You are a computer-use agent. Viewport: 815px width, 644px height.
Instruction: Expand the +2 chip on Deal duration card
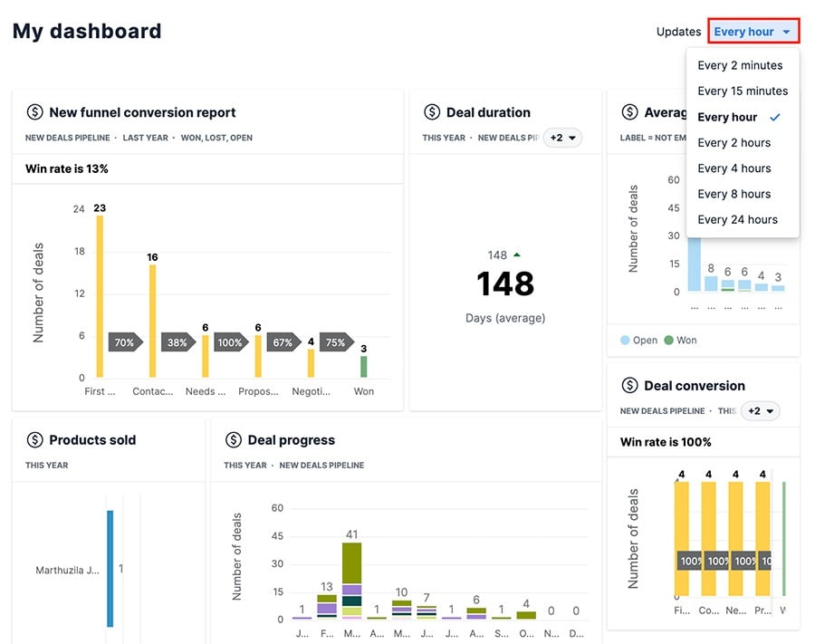point(561,138)
